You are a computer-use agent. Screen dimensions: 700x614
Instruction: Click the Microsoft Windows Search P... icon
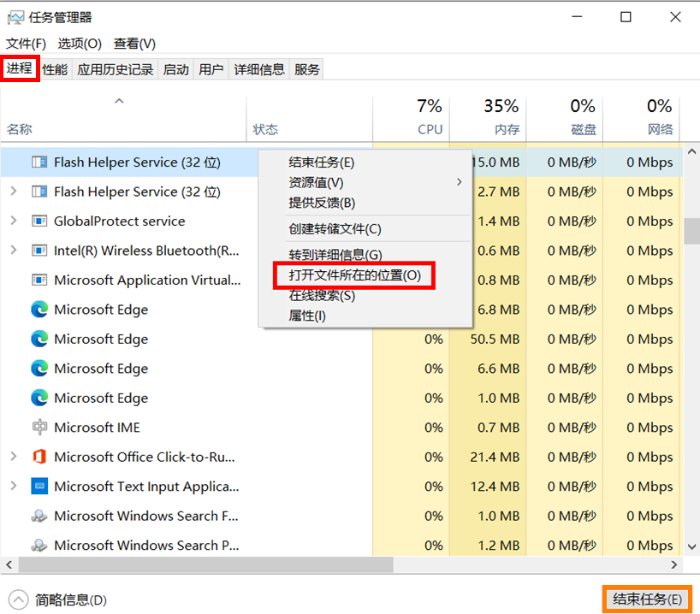coord(39,545)
